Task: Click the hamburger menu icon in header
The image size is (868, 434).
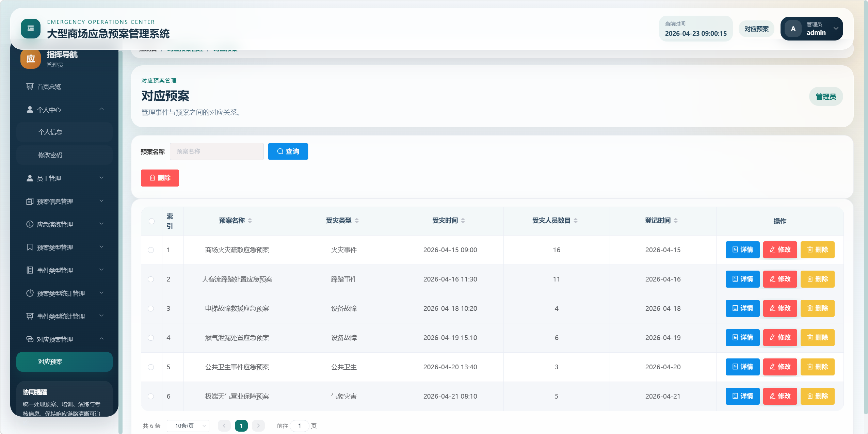Action: click(30, 29)
